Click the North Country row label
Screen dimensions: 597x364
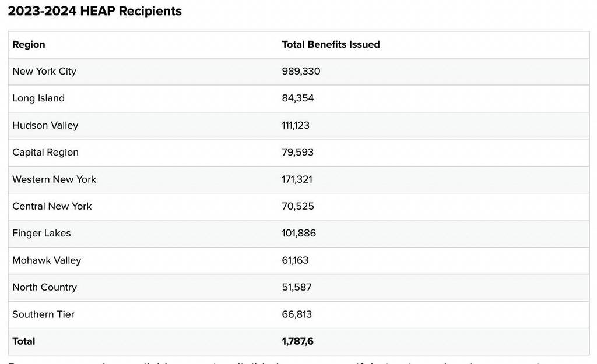44,287
